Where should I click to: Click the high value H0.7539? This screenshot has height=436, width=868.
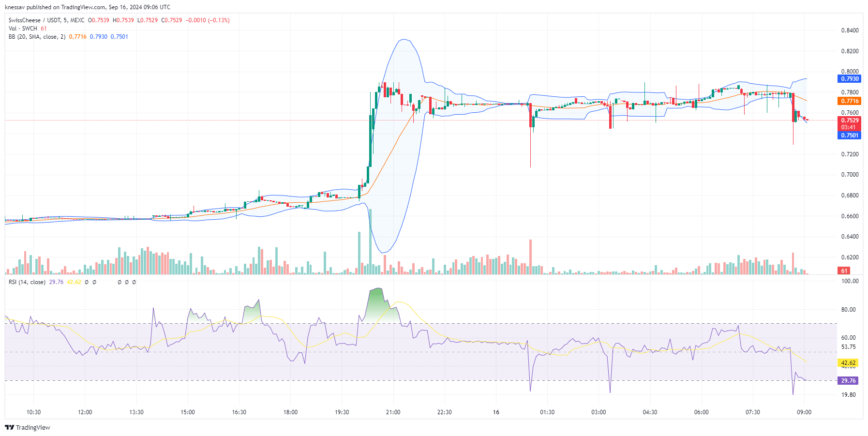[123, 20]
